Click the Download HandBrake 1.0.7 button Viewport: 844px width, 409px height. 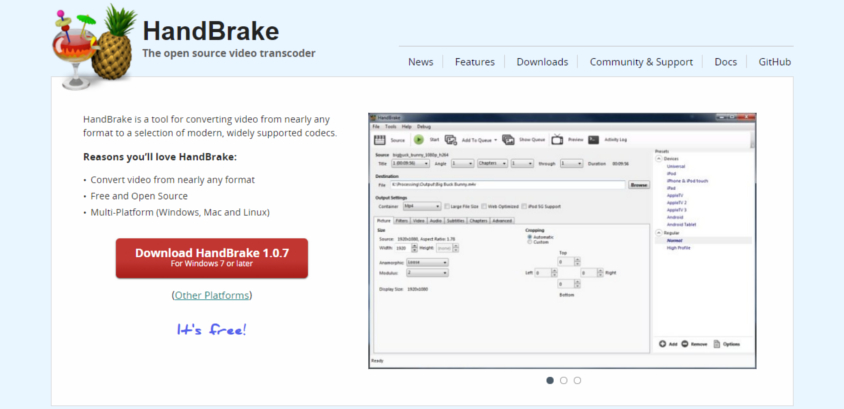click(212, 258)
